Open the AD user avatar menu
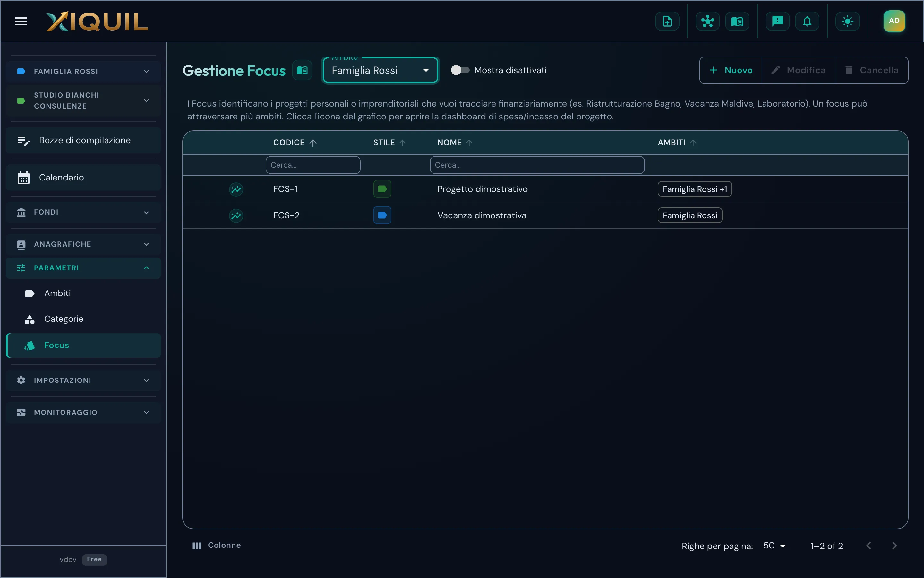The height and width of the screenshot is (578, 924). (x=894, y=21)
